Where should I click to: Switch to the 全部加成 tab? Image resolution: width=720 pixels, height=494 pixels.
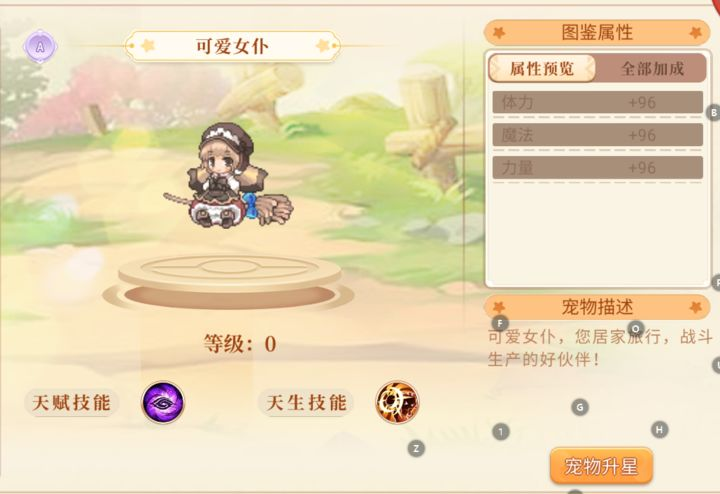pos(652,69)
